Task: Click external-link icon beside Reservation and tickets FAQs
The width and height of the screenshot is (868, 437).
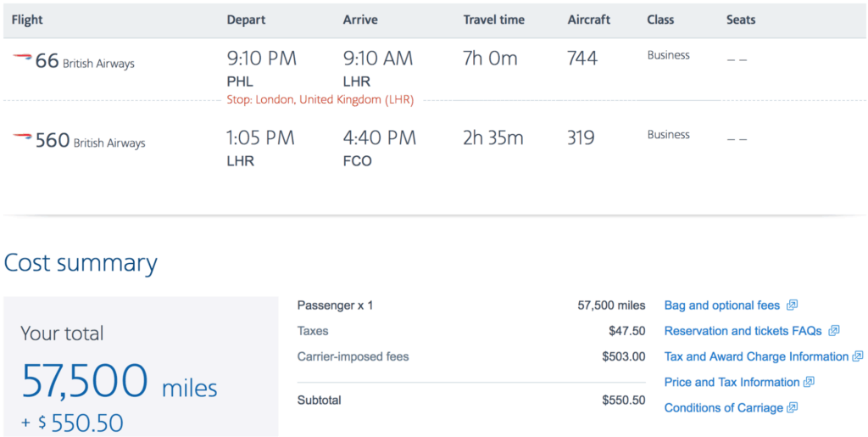Action: click(834, 331)
